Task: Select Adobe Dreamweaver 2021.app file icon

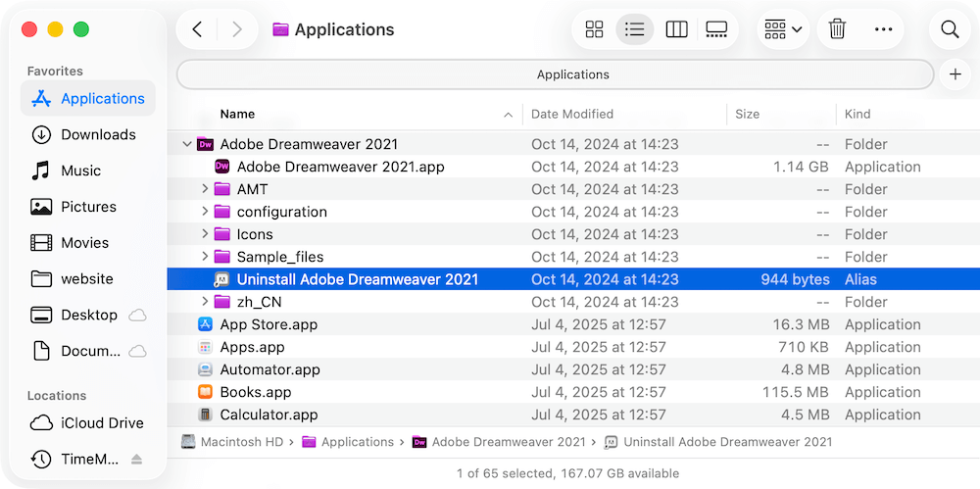Action: (x=221, y=167)
